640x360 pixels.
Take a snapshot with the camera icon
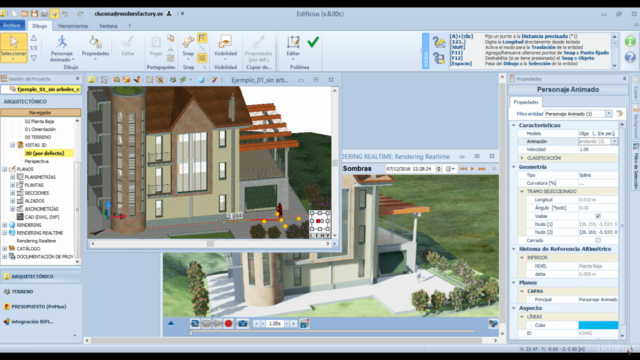click(x=243, y=324)
